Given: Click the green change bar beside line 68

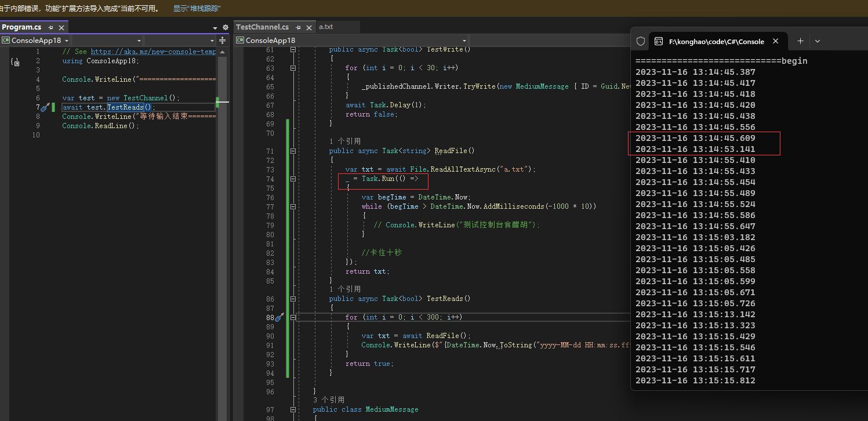Looking at the screenshot, I should [x=287, y=115].
